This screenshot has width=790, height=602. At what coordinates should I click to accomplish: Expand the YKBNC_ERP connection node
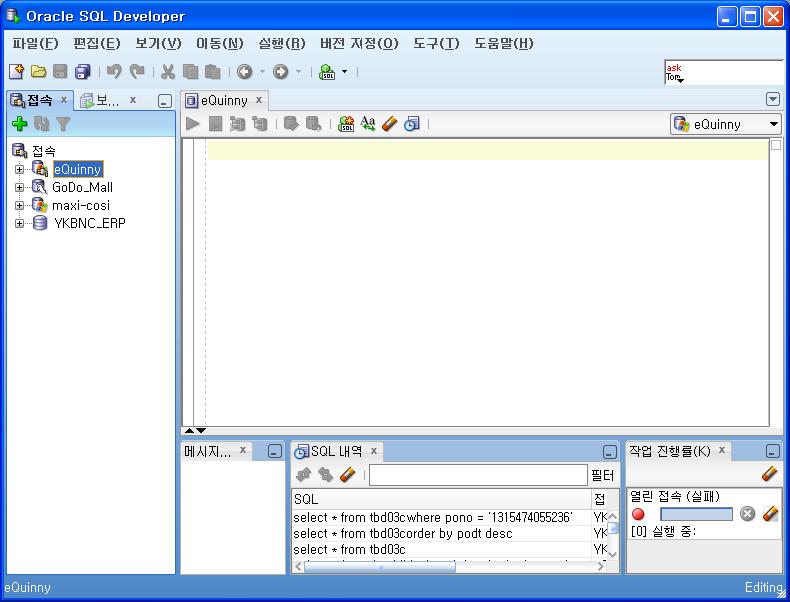pyautogui.click(x=19, y=223)
